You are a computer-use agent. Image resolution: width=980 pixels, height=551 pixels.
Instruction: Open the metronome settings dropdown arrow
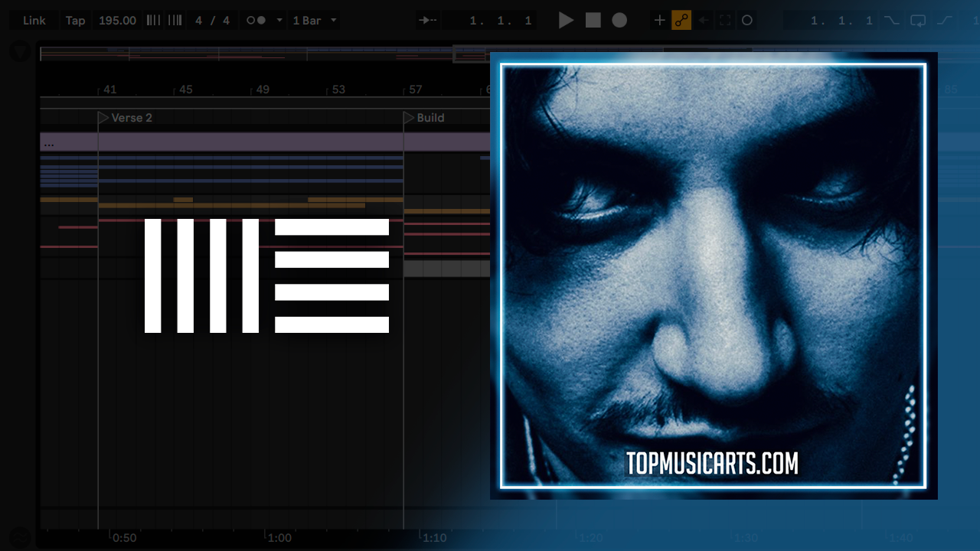pyautogui.click(x=279, y=21)
